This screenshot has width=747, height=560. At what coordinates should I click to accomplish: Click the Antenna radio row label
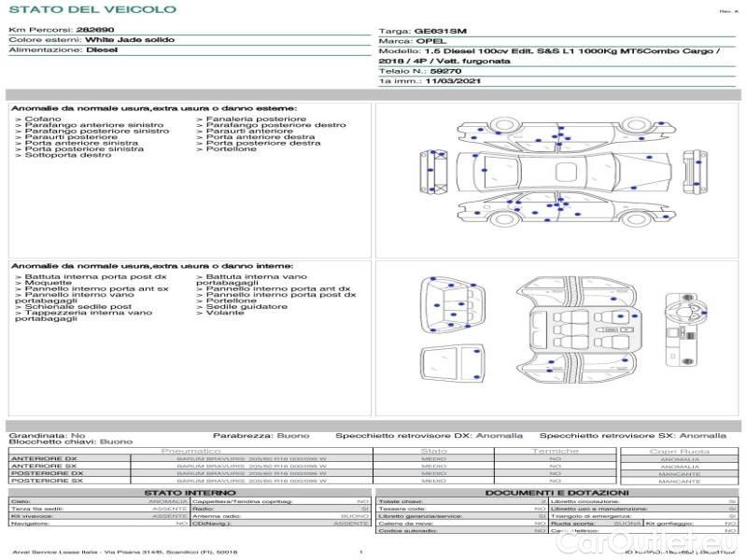click(217, 516)
